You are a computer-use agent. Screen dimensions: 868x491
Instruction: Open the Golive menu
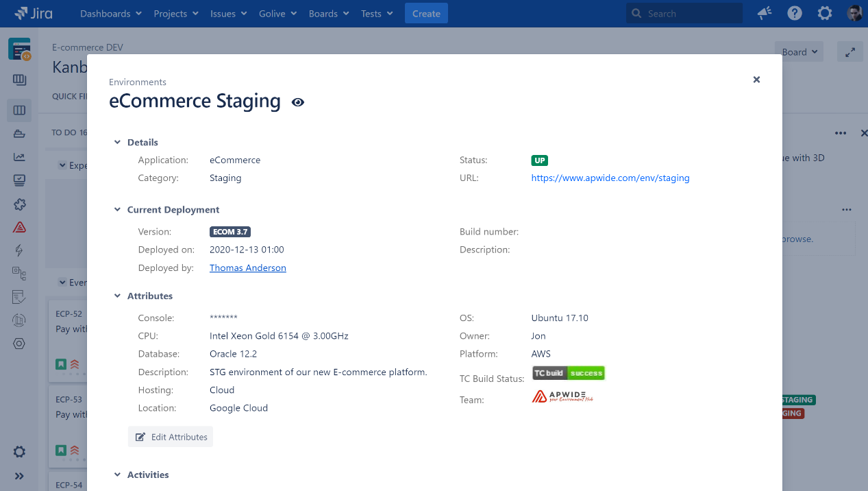pyautogui.click(x=277, y=14)
